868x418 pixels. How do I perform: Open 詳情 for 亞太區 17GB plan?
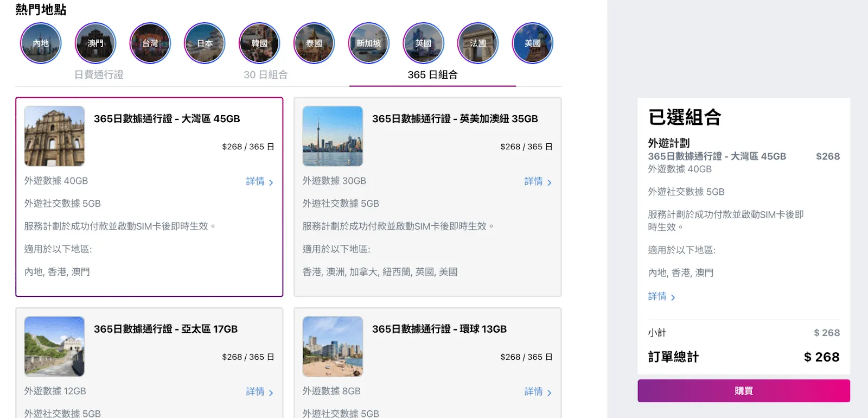(x=259, y=391)
